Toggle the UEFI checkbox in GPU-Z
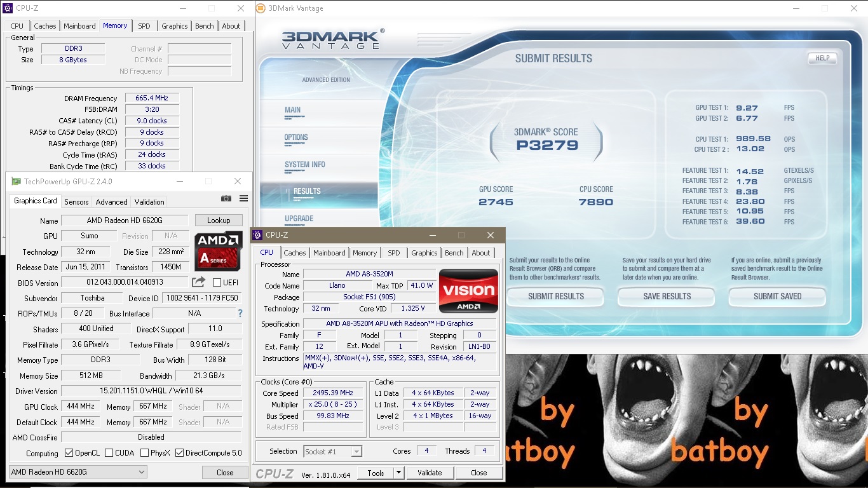This screenshot has width=868, height=488. (217, 282)
